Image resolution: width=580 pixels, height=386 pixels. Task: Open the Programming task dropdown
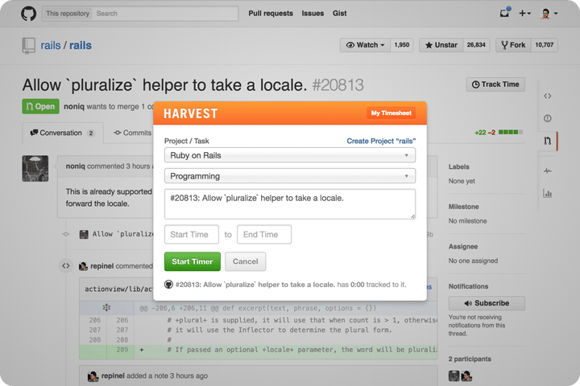[x=290, y=176]
